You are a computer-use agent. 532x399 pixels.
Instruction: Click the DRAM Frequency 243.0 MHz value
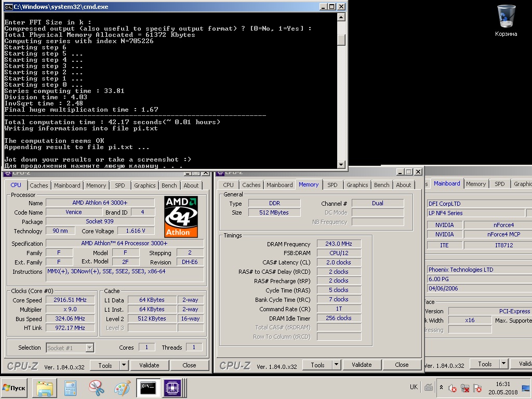[339, 244]
